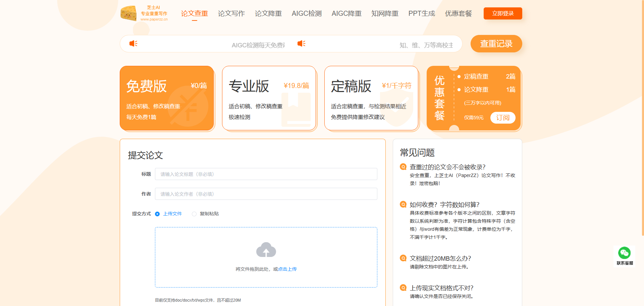The image size is (644, 306).
Task: Select the 上传文件 radio button
Action: coord(157,214)
